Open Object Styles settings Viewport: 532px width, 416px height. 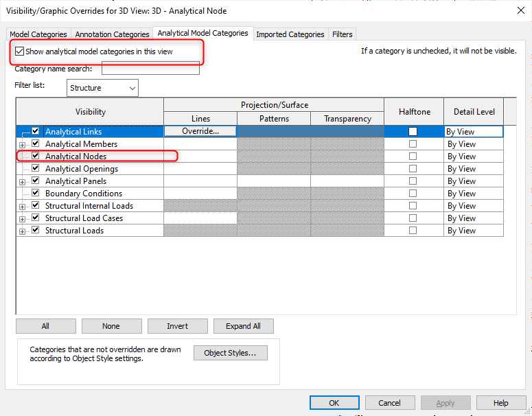(x=230, y=353)
